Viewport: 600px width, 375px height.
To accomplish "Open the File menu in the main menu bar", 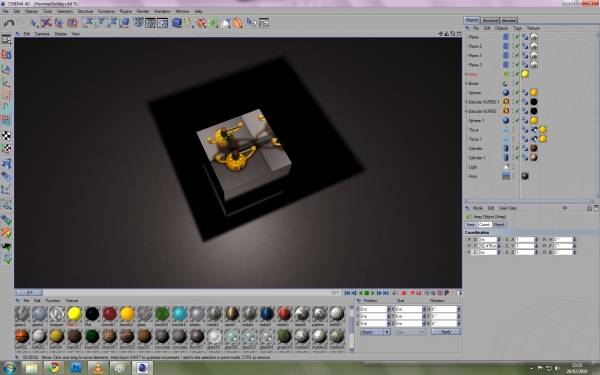I will pyautogui.click(x=5, y=11).
